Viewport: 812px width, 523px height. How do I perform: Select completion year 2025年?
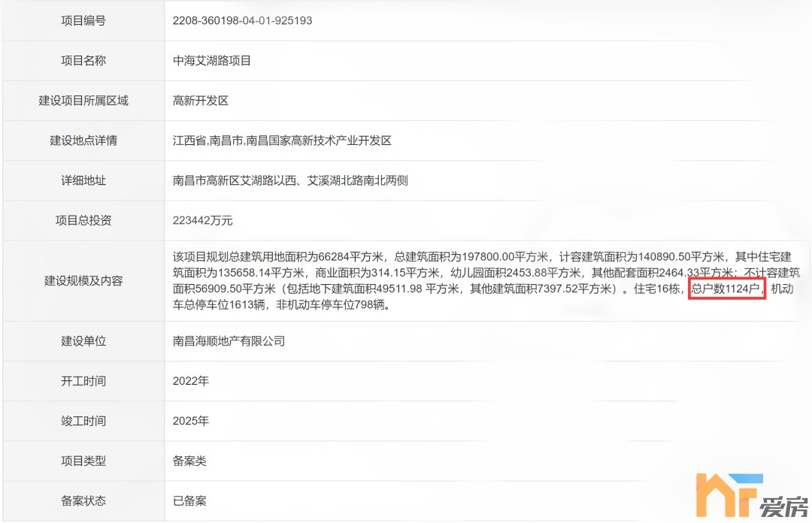(190, 421)
